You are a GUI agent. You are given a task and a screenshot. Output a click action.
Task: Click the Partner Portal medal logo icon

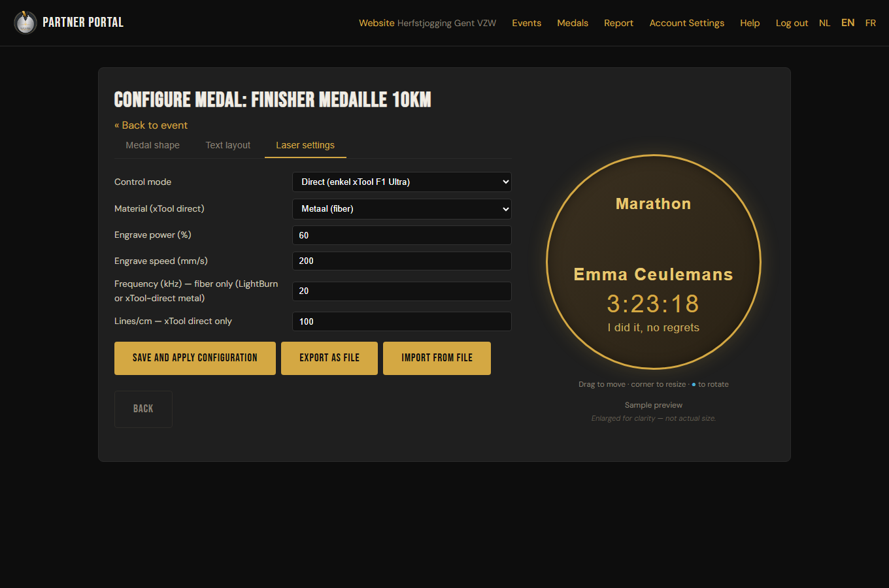click(25, 23)
